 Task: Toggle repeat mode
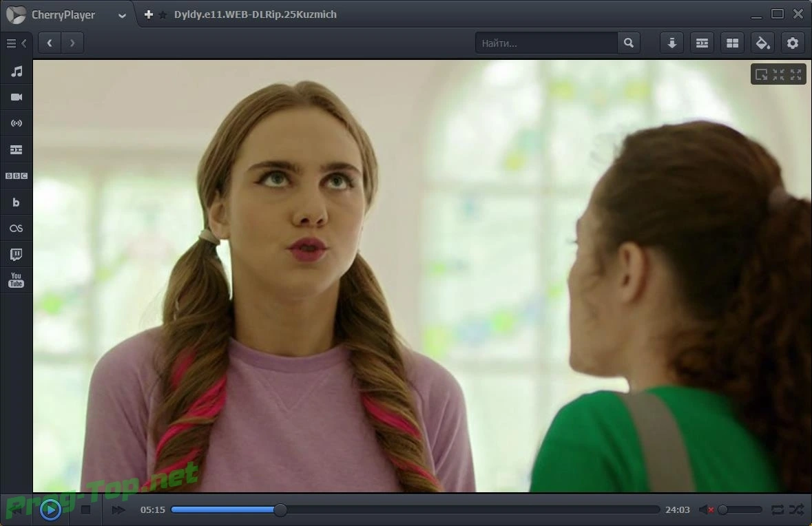point(778,510)
